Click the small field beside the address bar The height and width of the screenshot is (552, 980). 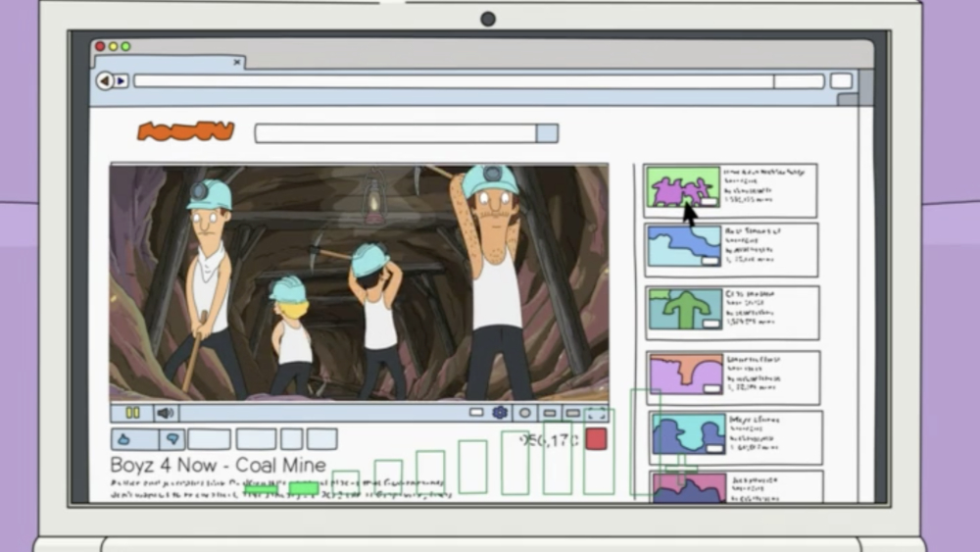coord(799,81)
